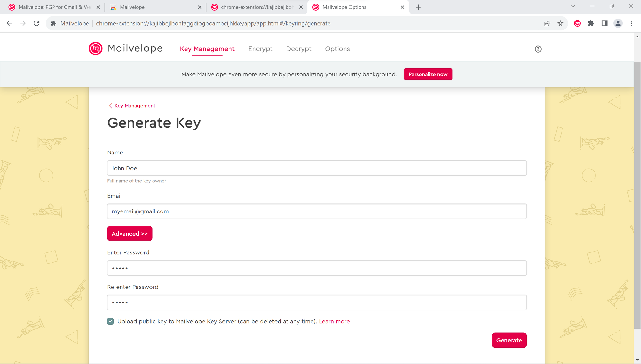Screen dimensions: 641x364
Task: Close the chrome-extension://kajibbejl tab
Action: click(301, 7)
